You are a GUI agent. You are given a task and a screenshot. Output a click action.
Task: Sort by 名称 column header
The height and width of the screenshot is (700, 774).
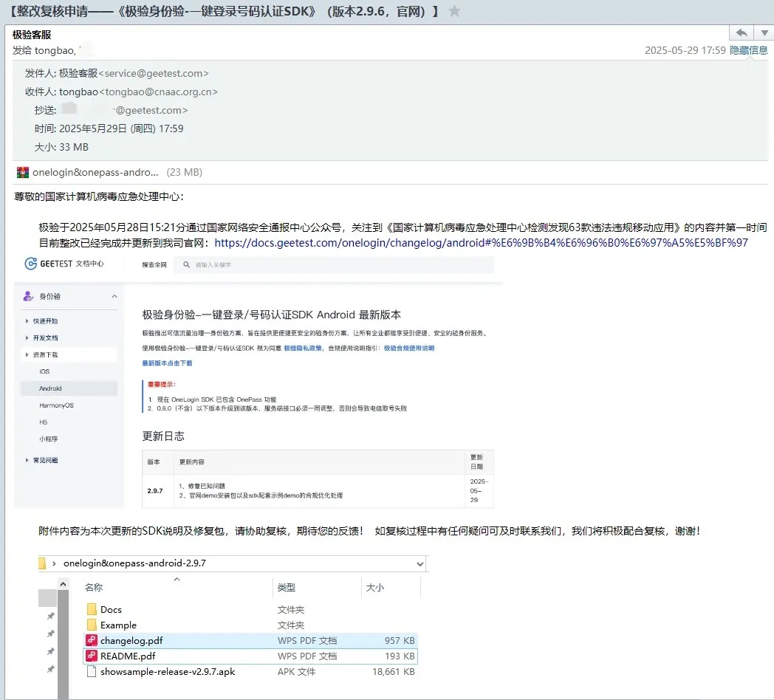[94, 588]
